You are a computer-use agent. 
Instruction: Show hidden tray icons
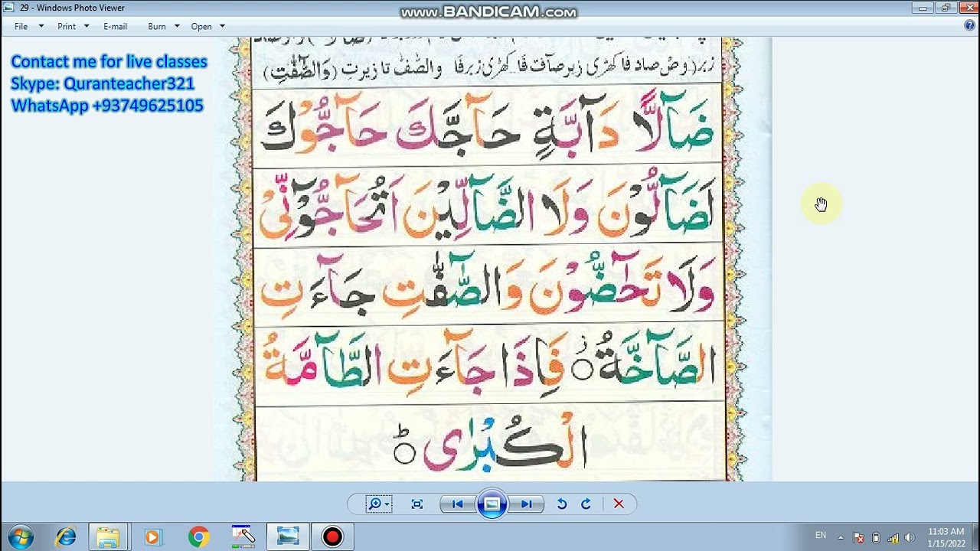[841, 537]
